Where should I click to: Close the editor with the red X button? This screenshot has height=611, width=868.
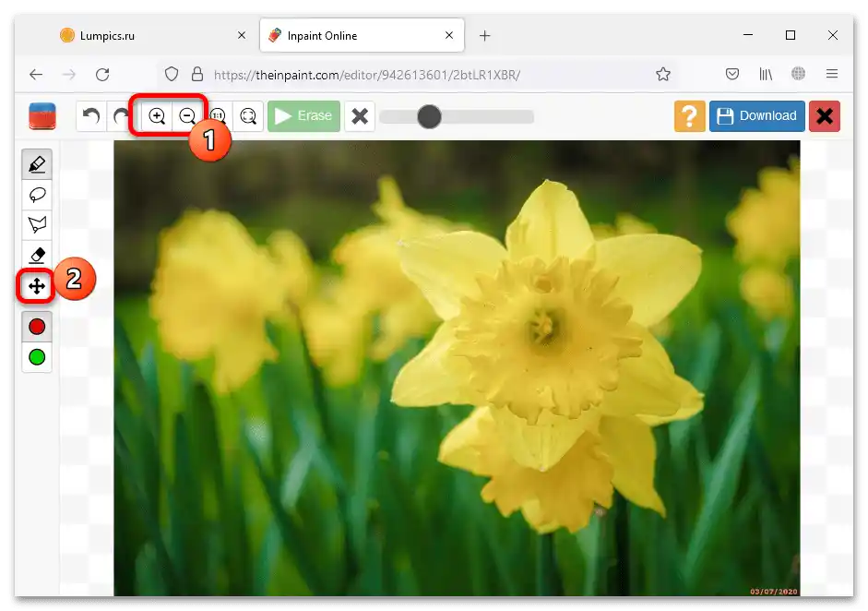[x=825, y=116]
